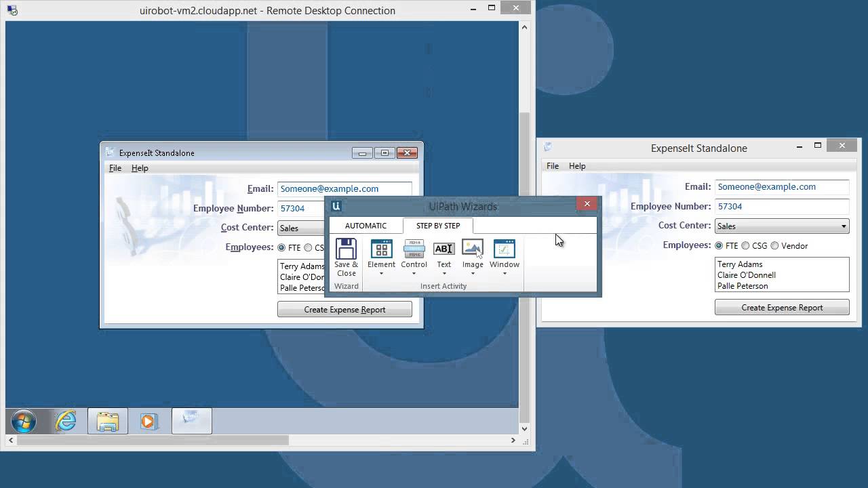868x488 pixels.
Task: Click Create Expense Report in the remote window
Action: pos(344,310)
